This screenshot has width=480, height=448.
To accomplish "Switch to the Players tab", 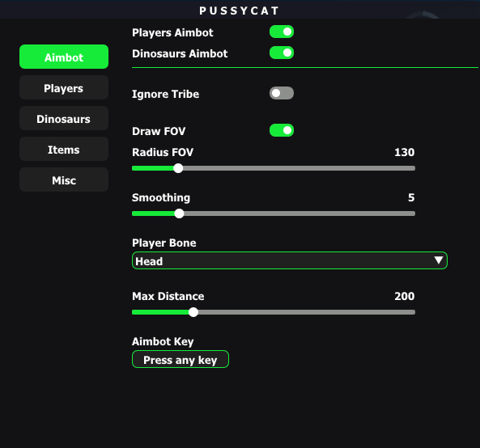I will 64,88.
